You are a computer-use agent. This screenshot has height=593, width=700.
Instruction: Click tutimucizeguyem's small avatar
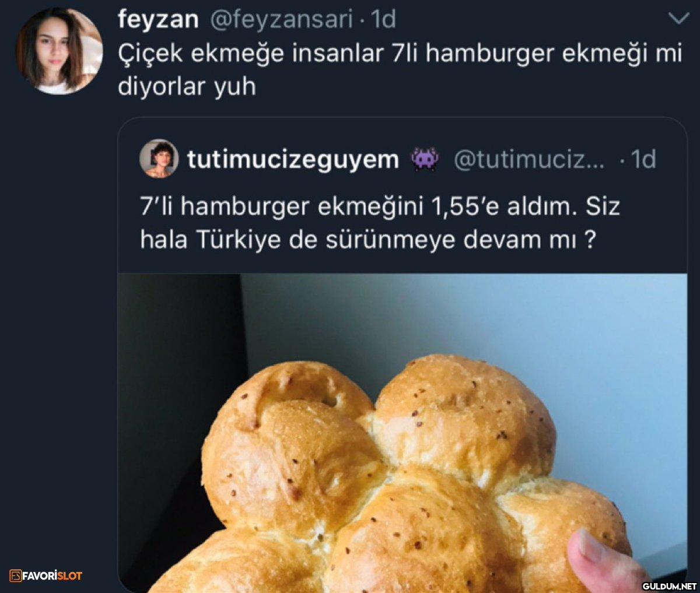click(x=159, y=158)
